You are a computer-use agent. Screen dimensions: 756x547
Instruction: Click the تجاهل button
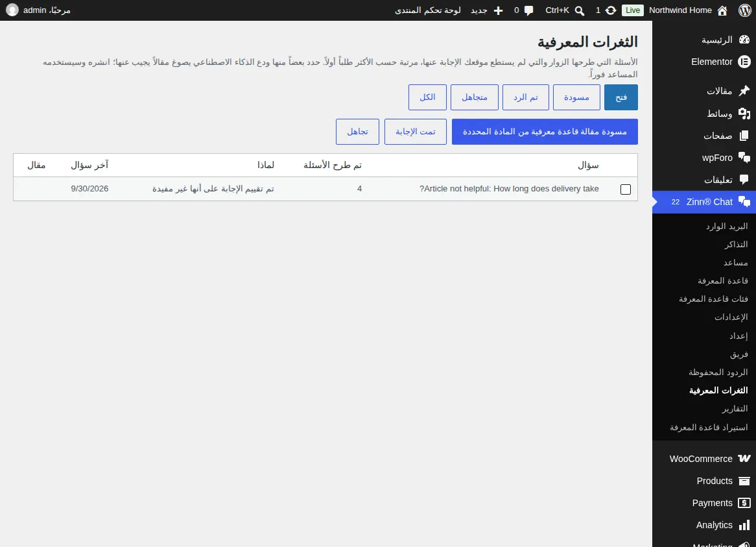(357, 132)
